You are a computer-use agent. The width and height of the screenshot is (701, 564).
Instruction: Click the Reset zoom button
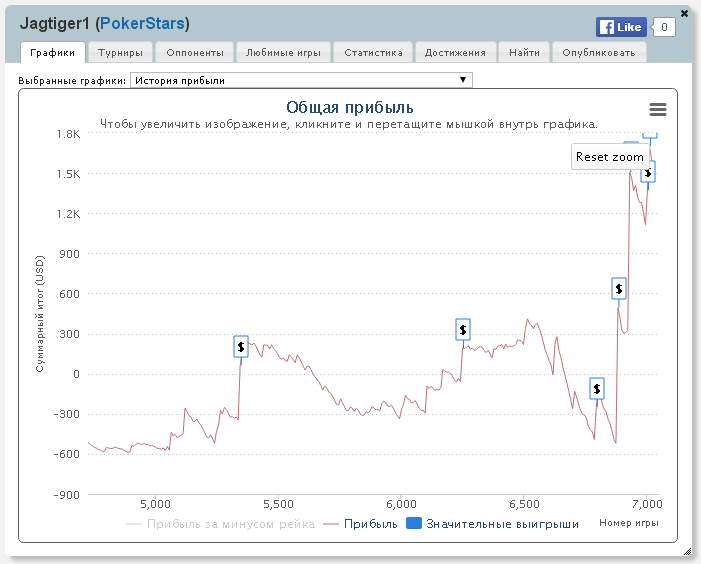click(610, 157)
